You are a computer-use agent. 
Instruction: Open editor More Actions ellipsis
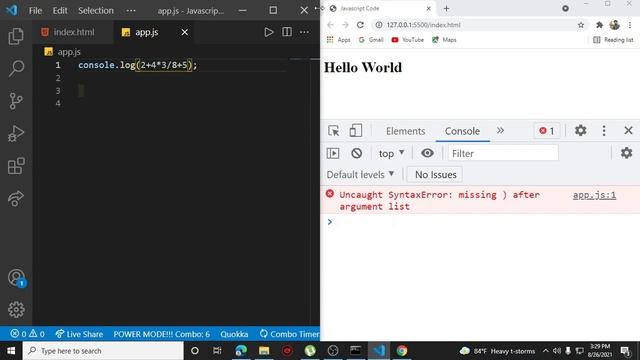(x=304, y=32)
